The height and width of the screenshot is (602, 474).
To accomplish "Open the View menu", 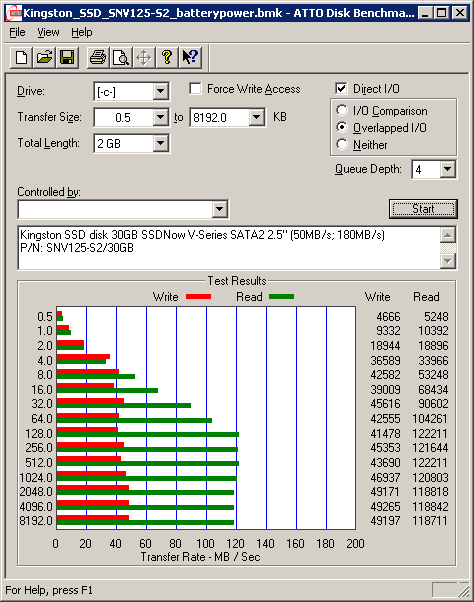I will [x=48, y=32].
